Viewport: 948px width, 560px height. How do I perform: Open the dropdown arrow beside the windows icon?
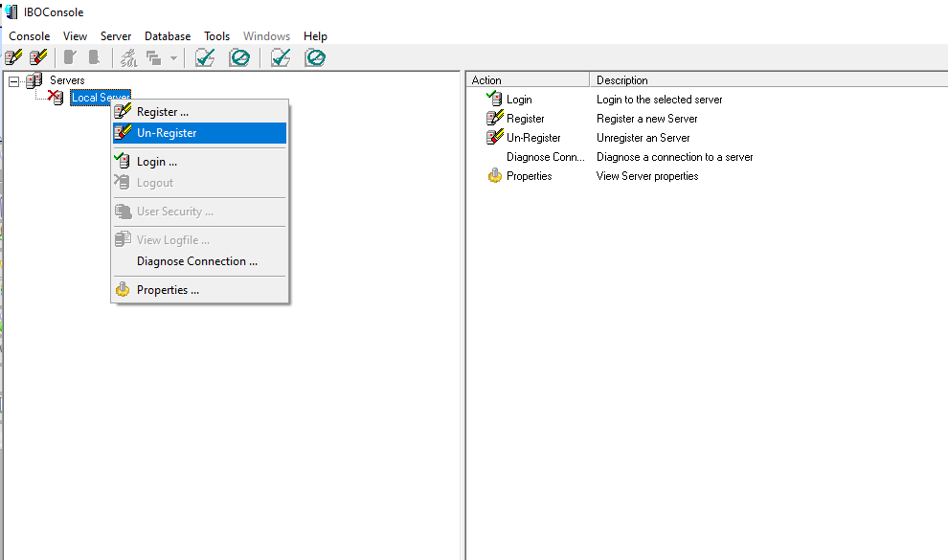[x=173, y=58]
